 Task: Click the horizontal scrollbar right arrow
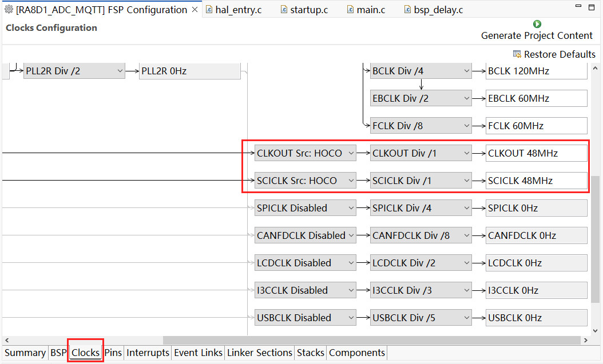tap(586, 340)
